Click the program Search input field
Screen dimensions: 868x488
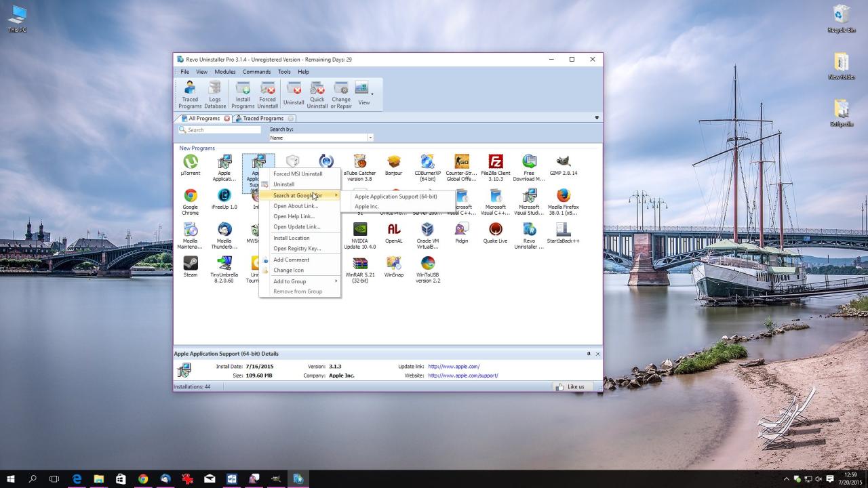pyautogui.click(x=219, y=129)
